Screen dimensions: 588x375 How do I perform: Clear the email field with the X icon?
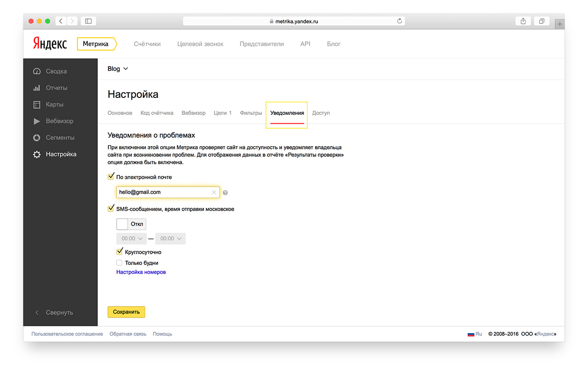[x=214, y=193]
